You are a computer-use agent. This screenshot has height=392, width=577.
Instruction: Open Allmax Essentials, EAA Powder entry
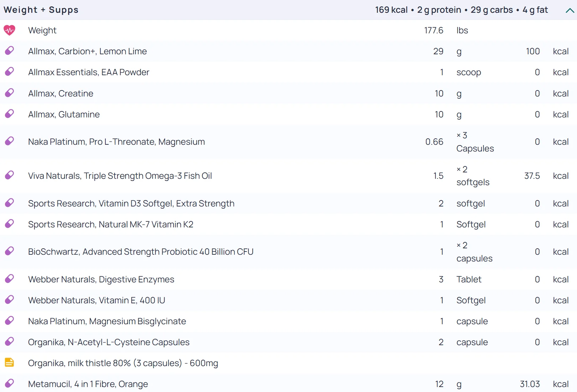tap(89, 72)
